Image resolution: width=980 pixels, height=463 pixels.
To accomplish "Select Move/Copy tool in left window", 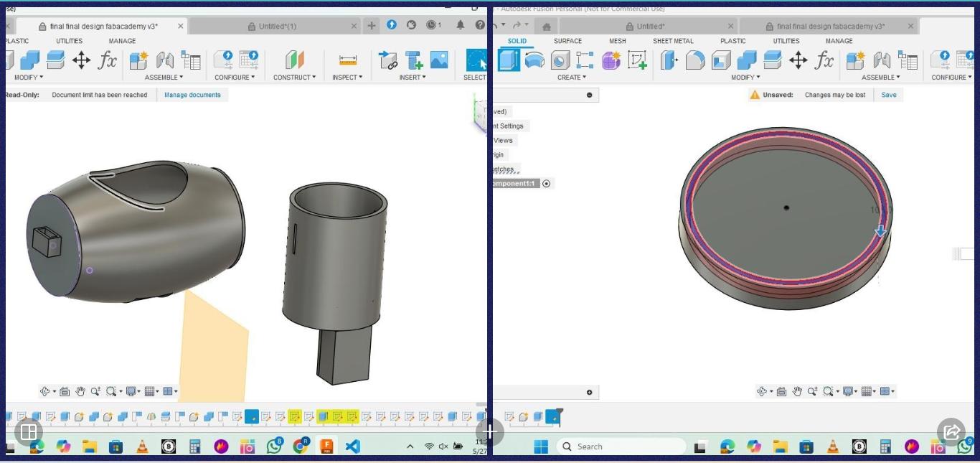I will tap(82, 60).
